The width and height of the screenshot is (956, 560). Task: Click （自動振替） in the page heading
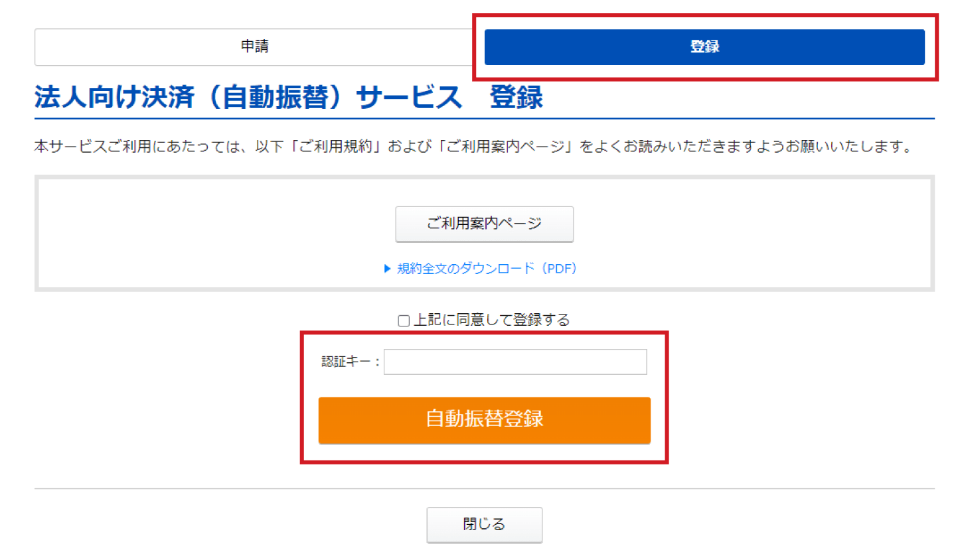[276, 97]
